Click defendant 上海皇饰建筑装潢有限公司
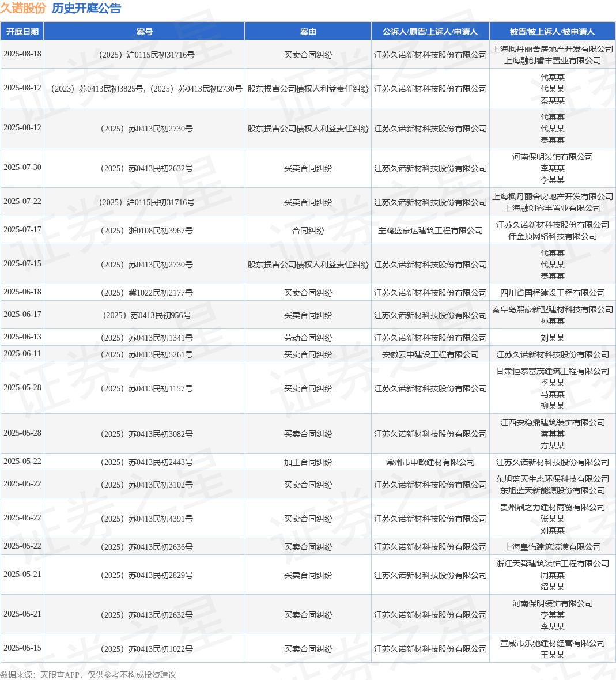616x680 pixels. click(552, 547)
